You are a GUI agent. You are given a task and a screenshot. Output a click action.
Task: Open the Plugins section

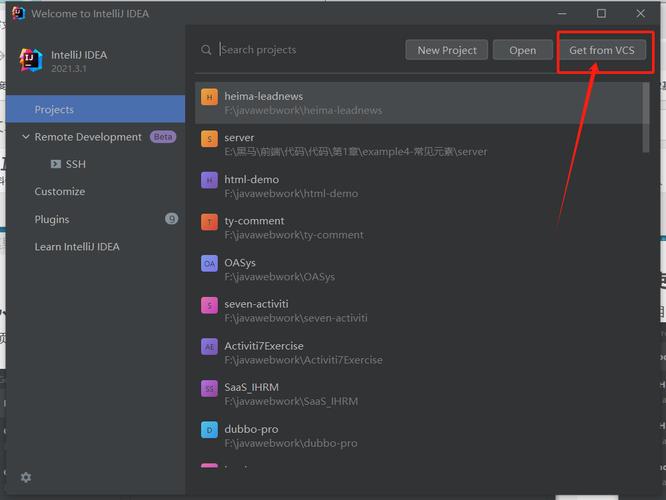pos(52,219)
